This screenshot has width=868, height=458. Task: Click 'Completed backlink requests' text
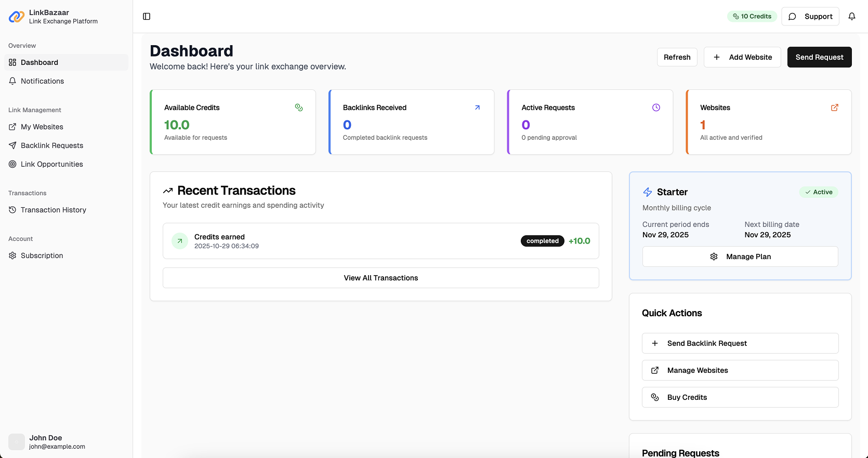(x=385, y=138)
